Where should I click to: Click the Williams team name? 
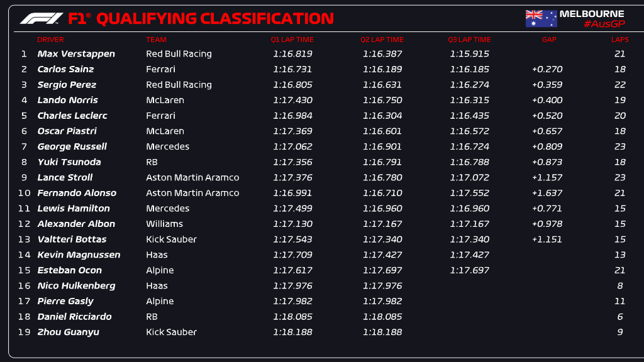pyautogui.click(x=164, y=224)
